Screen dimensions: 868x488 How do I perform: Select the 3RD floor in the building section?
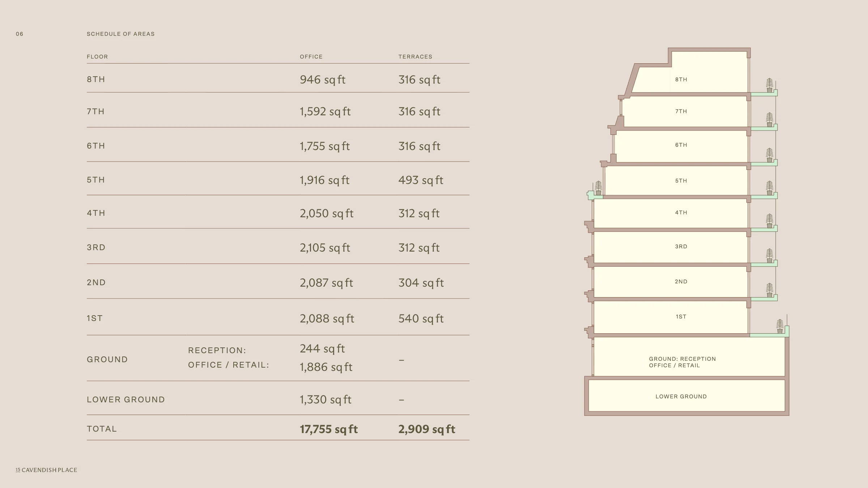[681, 247]
